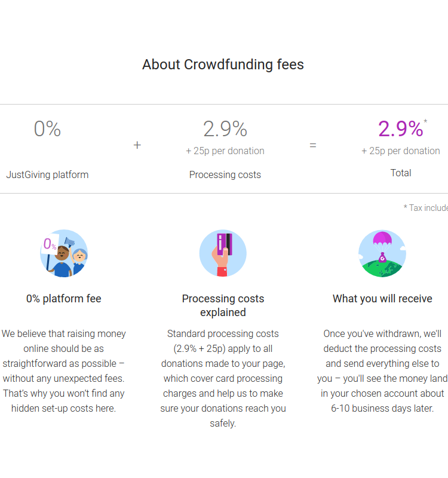Click the grey 0% platform figure

(47, 128)
